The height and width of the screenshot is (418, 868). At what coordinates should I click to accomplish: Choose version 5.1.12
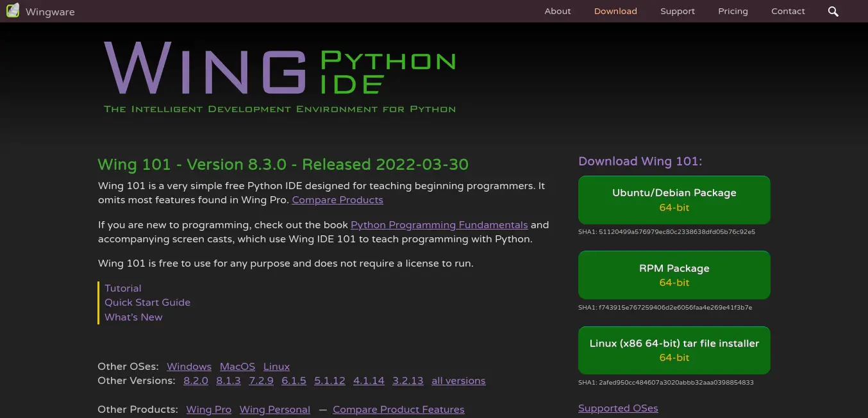click(330, 381)
